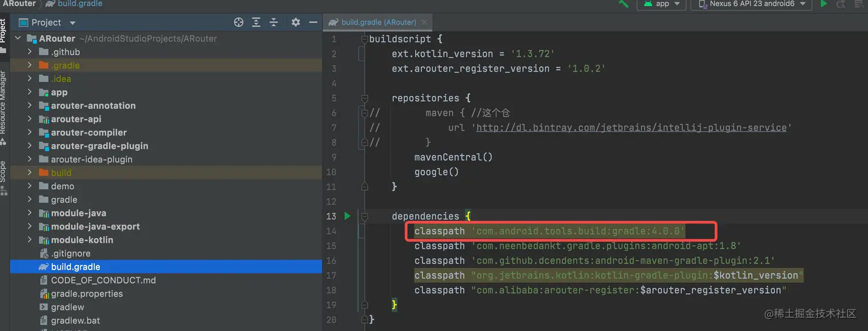Click ext.kotlin_version on line 2

coord(442,54)
